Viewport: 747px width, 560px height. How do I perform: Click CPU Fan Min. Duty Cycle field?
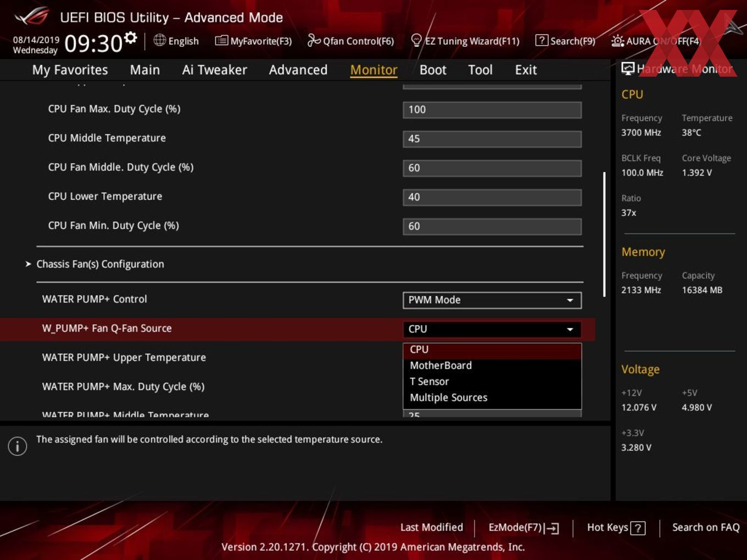492,226
